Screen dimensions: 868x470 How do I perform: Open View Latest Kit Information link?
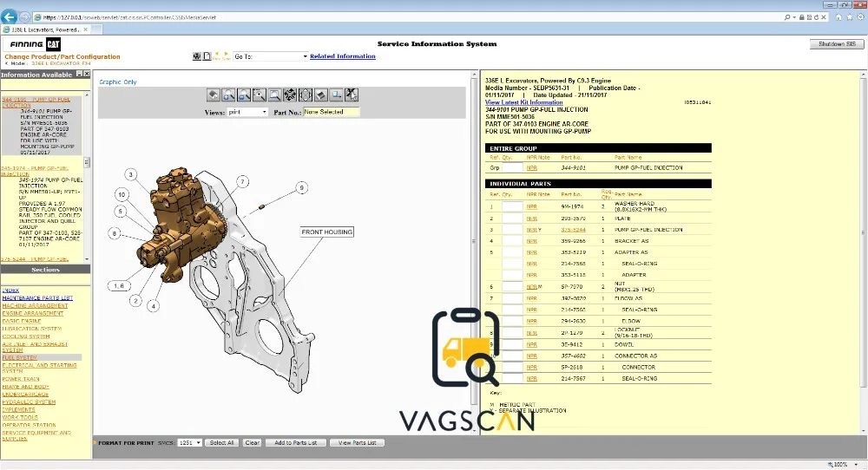coord(523,102)
